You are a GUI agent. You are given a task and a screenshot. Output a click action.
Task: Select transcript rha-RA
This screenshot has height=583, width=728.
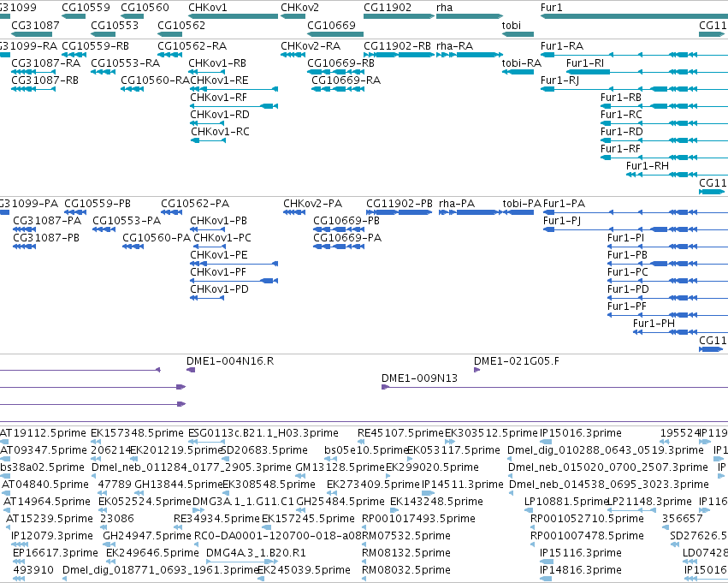pyautogui.click(x=454, y=46)
